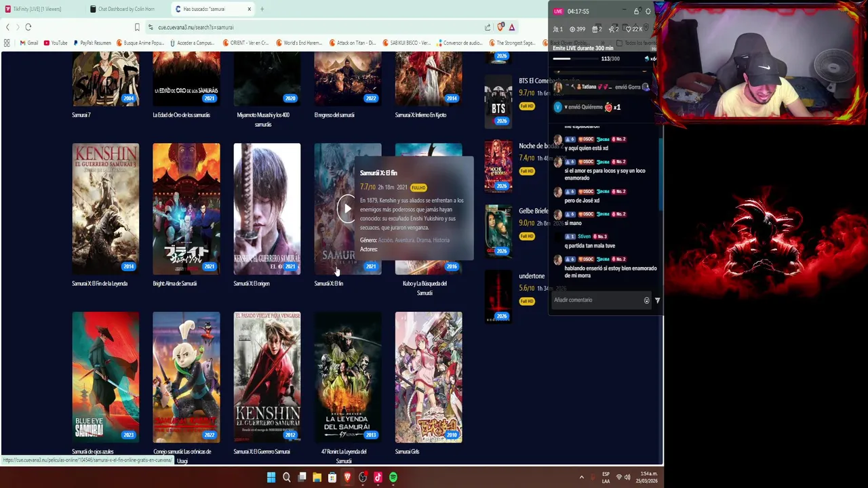Open Windows taskbar search

pos(286,478)
